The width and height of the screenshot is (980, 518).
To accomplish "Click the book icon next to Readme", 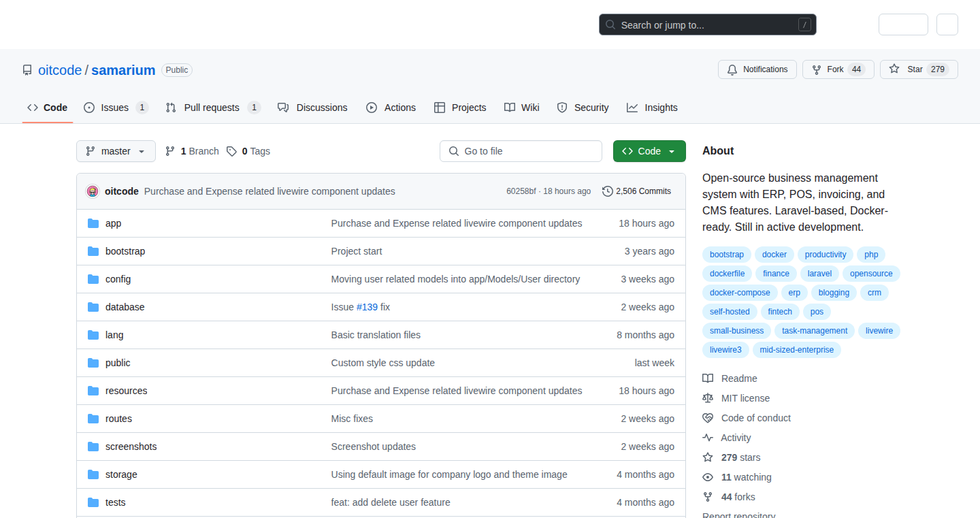I will (708, 378).
